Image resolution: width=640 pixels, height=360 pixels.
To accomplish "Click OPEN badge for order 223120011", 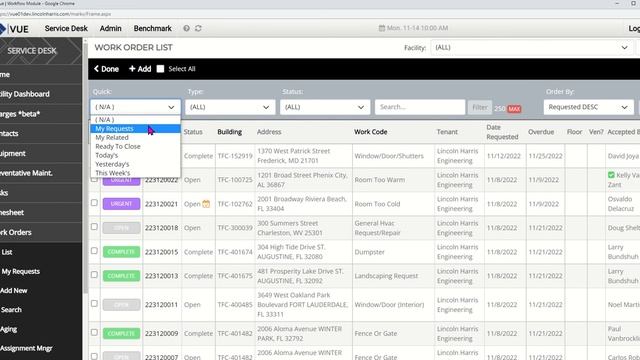I will 121,304.
